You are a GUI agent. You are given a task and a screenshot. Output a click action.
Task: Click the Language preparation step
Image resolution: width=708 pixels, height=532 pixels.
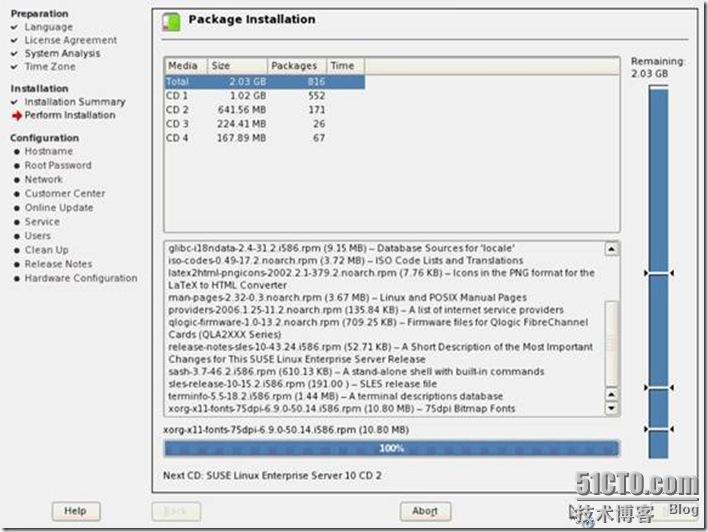pos(49,27)
